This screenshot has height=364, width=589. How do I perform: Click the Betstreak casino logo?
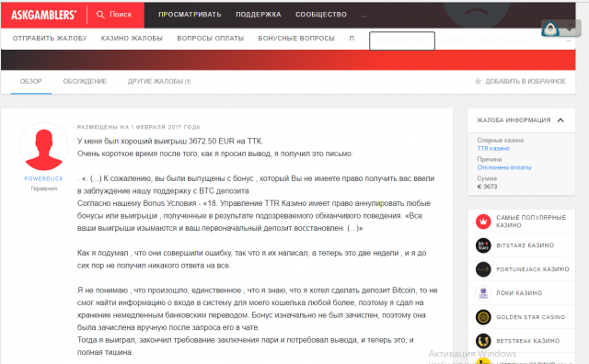click(x=483, y=341)
